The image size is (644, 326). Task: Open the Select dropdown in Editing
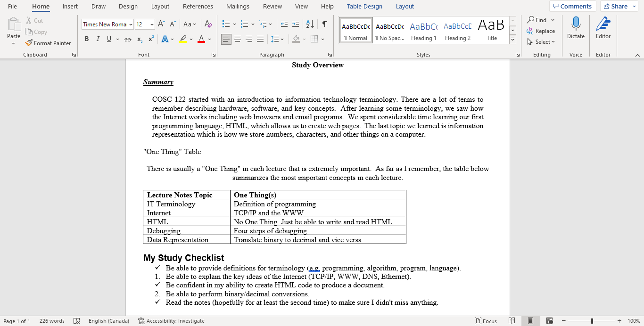tap(541, 42)
